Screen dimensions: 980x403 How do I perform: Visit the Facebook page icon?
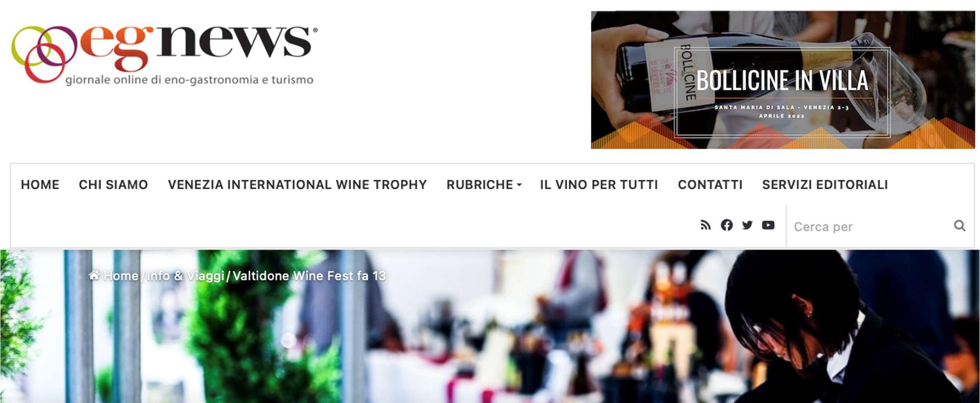pos(727,225)
